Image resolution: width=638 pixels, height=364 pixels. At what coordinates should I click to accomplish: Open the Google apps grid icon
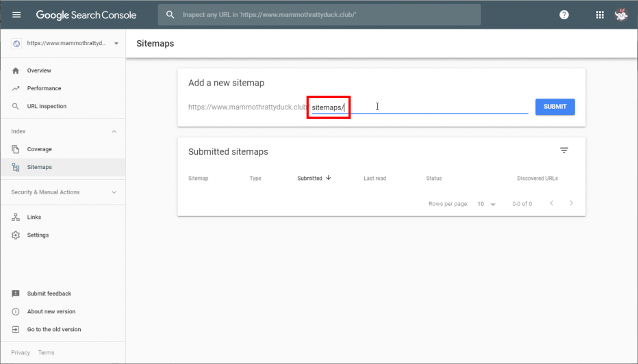(x=600, y=15)
